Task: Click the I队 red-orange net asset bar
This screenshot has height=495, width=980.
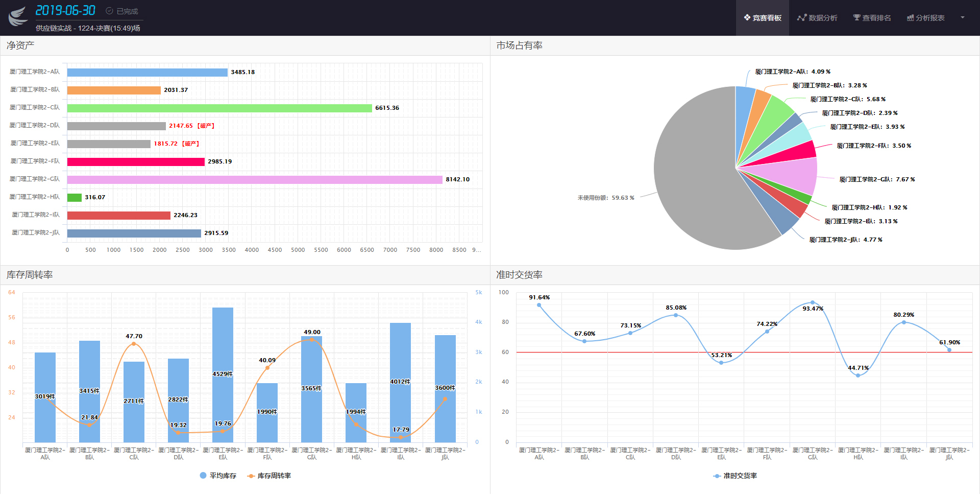Action: (x=119, y=216)
